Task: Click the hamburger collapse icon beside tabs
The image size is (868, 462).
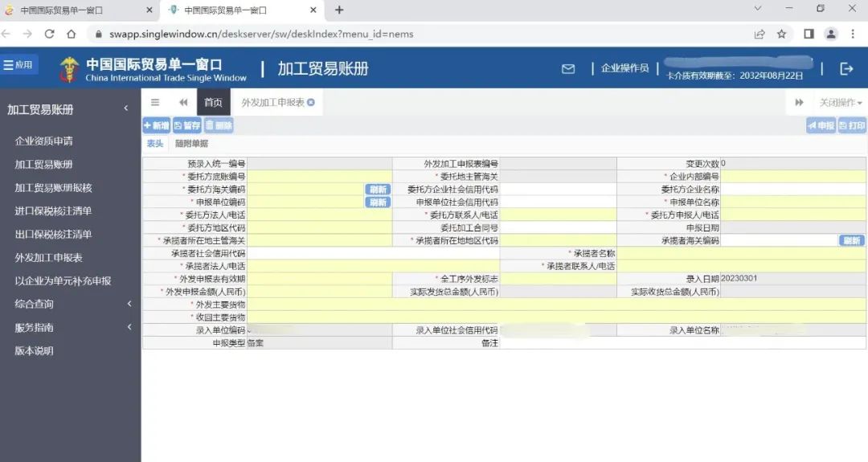Action: click(x=155, y=103)
